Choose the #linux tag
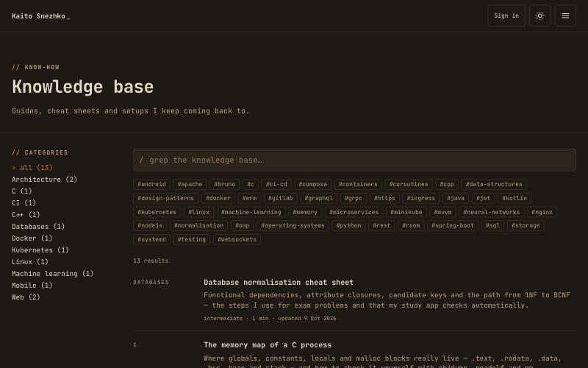Screen dimensions: 588x368 tap(198, 212)
